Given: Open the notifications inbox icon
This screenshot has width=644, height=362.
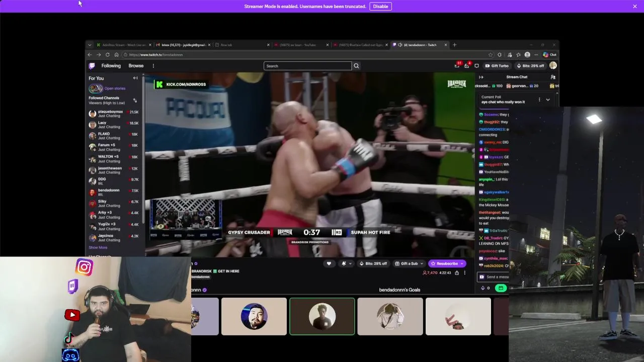Looking at the screenshot, I should 467,66.
